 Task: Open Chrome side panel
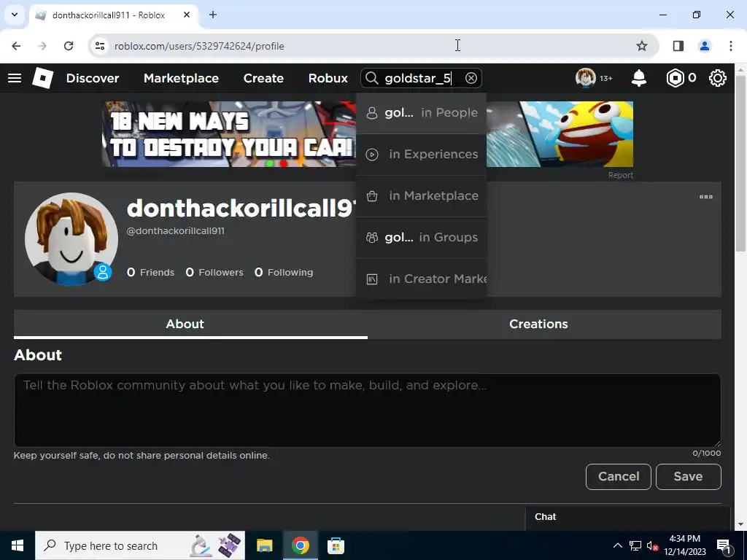coord(678,46)
